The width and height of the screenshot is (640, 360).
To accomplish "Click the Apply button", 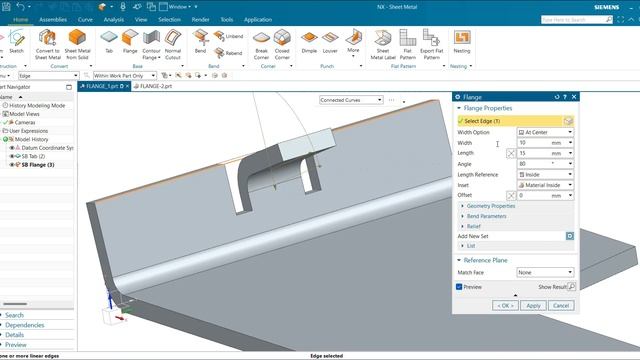I will [533, 306].
